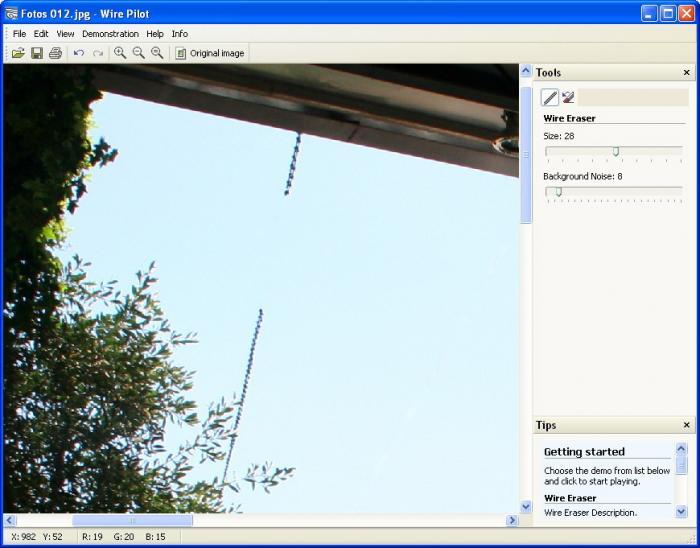The height and width of the screenshot is (548, 700).
Task: Click the Background Noise: 8 label
Action: [x=583, y=176]
